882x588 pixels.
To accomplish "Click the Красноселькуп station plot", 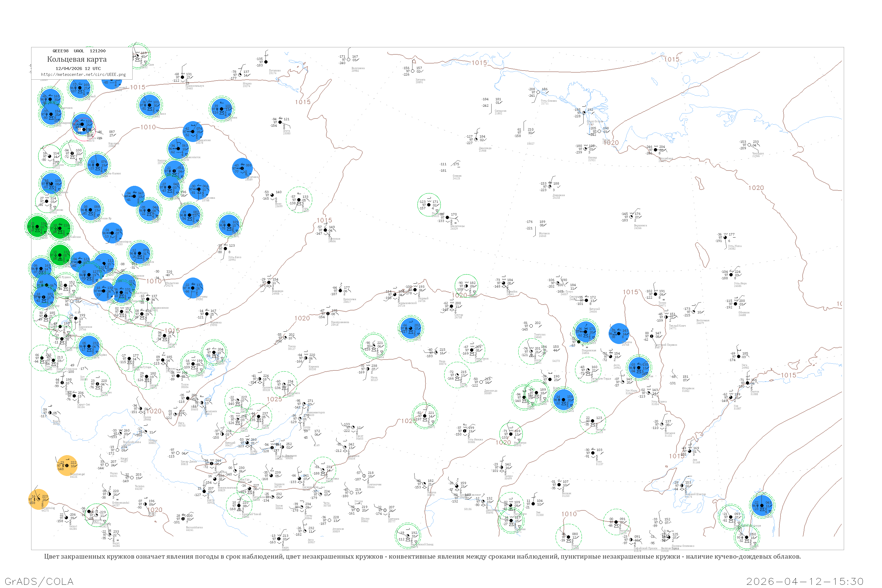I will 183,77.
